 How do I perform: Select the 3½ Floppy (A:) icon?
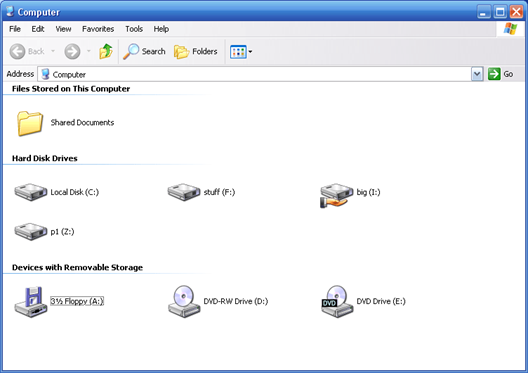click(31, 302)
